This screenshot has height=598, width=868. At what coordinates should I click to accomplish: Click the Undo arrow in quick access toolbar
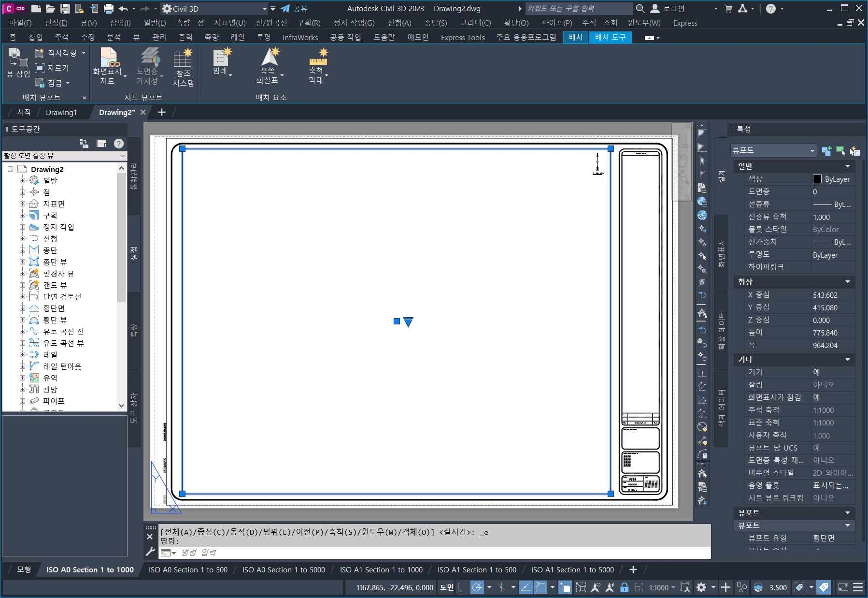click(x=124, y=9)
